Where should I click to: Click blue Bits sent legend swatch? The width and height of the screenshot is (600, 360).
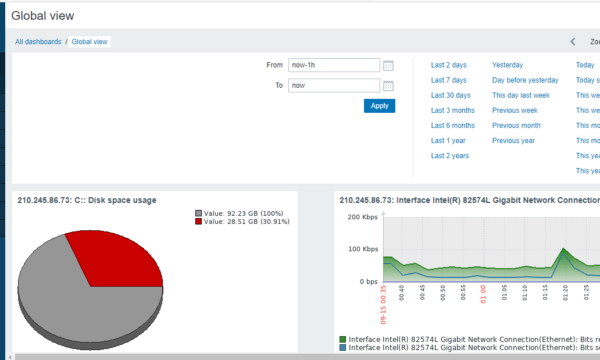342,347
